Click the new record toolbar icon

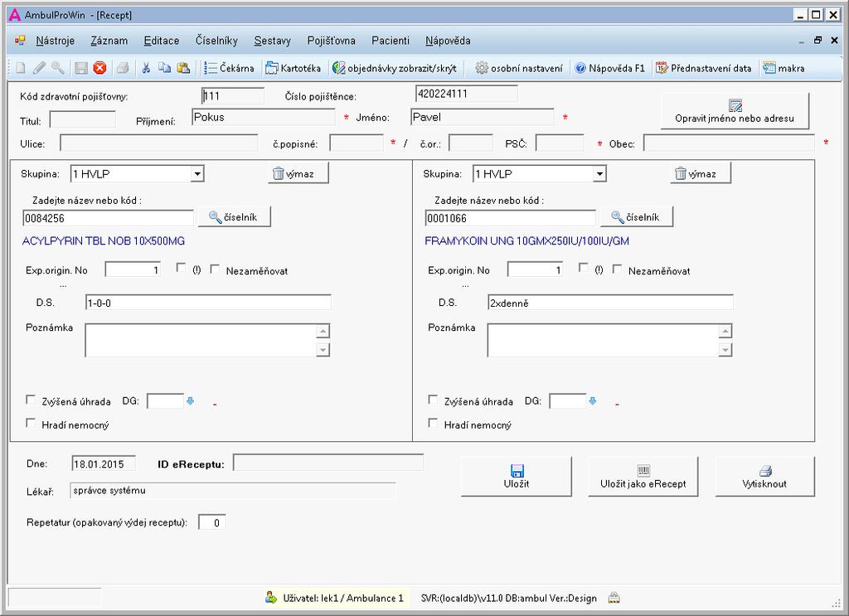point(21,68)
